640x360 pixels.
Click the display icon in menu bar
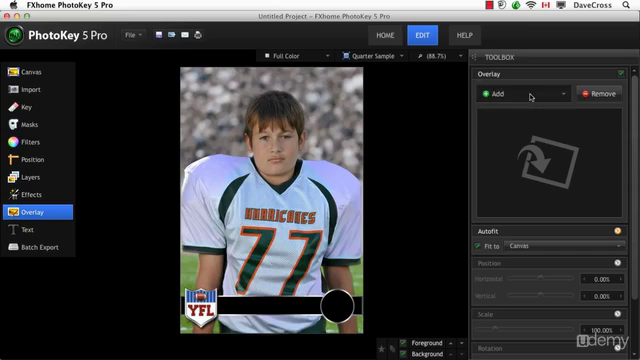561,5
